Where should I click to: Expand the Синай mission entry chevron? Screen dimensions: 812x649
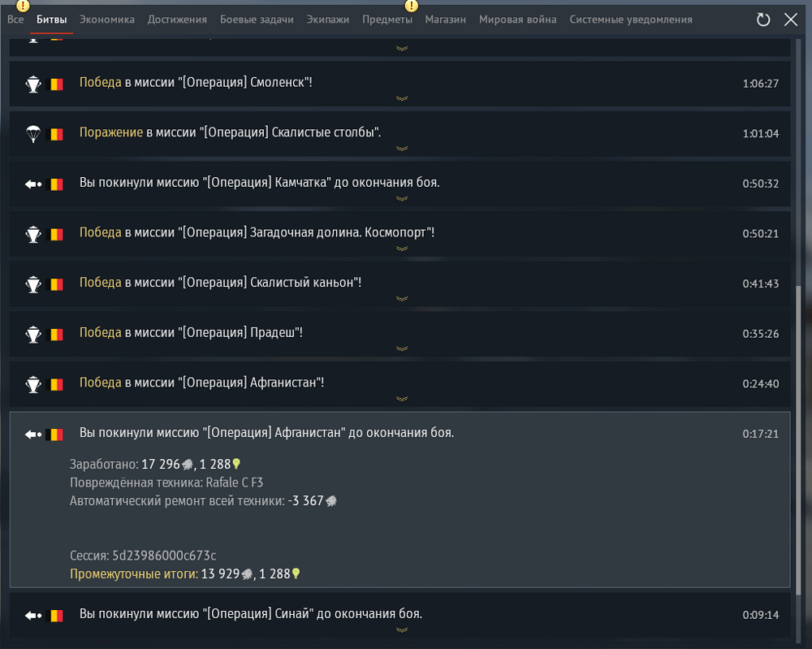tap(400, 630)
